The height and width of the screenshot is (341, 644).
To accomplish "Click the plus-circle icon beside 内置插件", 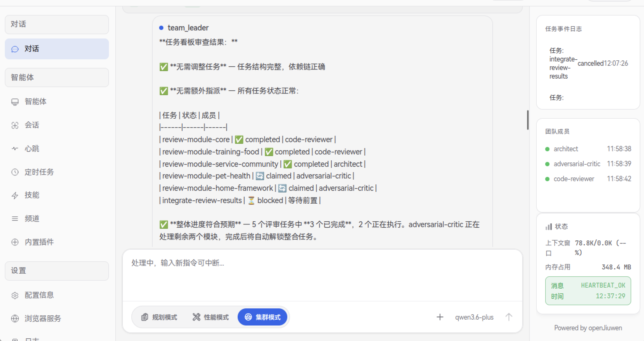I will coord(15,242).
